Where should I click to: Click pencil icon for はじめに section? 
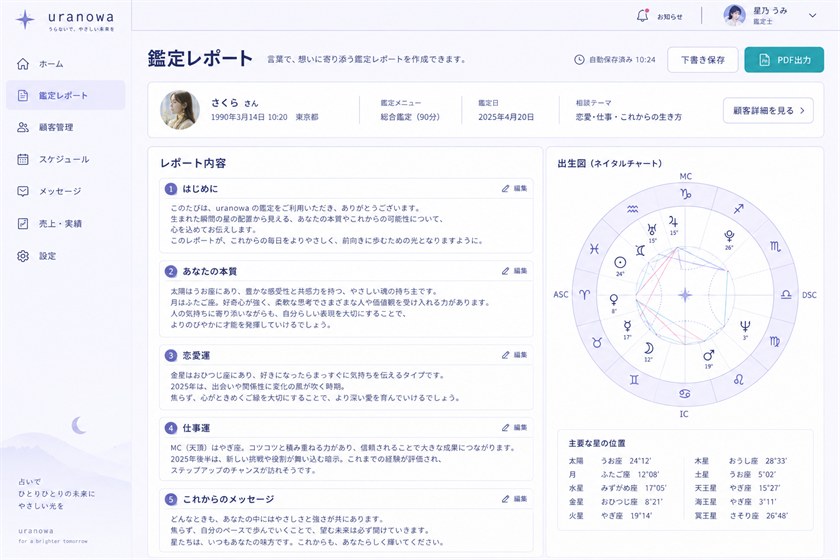[505, 188]
